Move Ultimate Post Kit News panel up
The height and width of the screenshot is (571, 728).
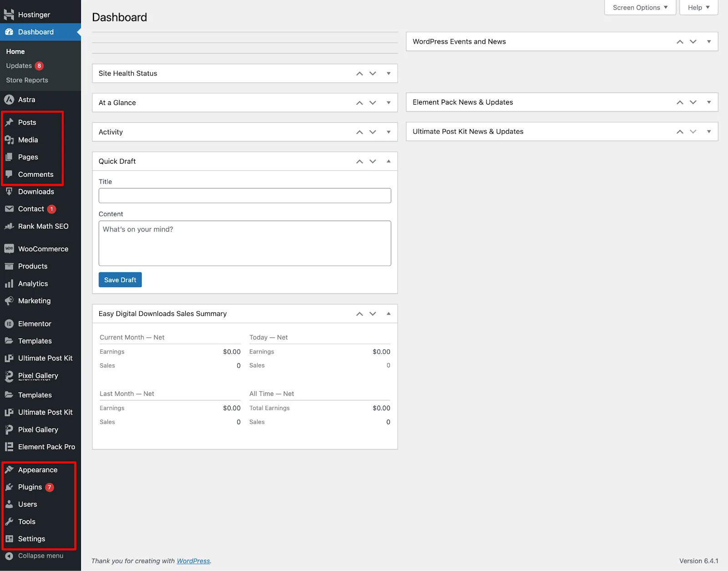680,131
